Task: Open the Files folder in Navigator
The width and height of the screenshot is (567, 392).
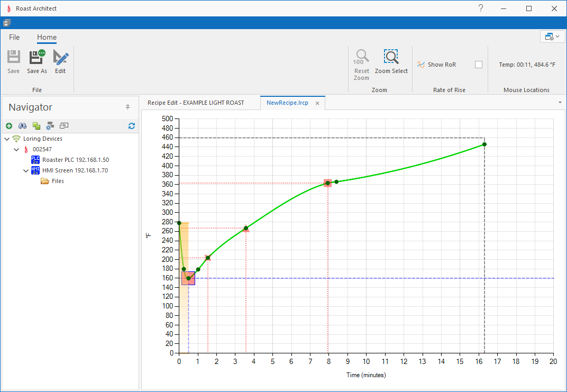Action: 57,181
